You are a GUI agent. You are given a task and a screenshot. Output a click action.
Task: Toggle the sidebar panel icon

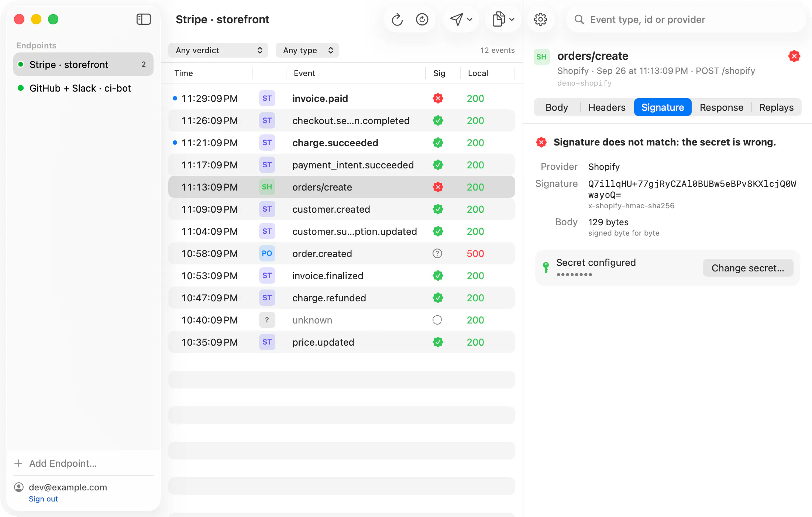pos(144,19)
